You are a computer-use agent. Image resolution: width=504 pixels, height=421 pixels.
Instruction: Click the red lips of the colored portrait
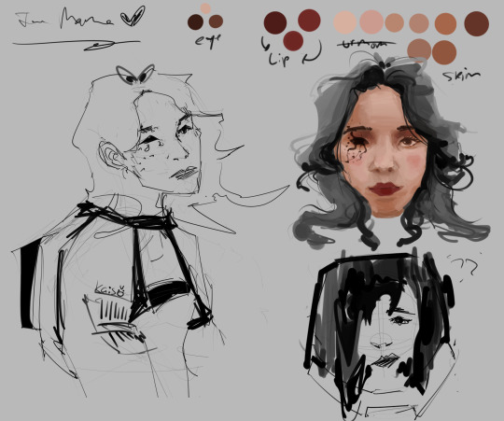pyautogui.click(x=386, y=189)
